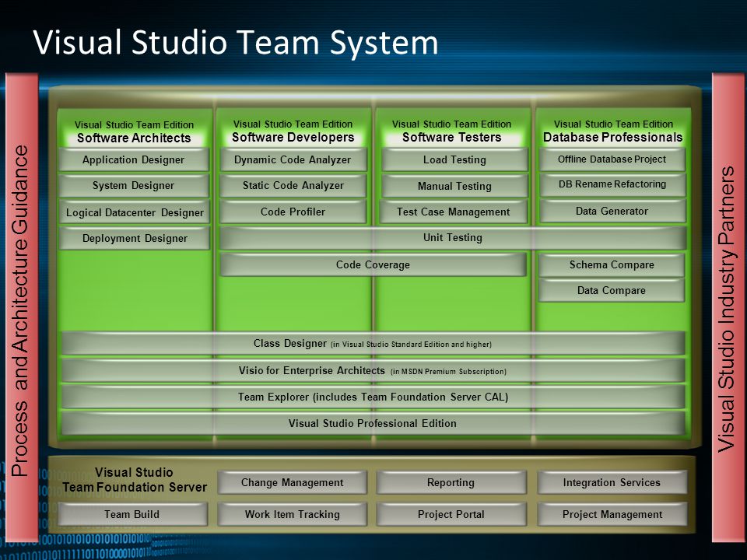
Task: Click the Visual Studio Team System title
Action: point(236,42)
